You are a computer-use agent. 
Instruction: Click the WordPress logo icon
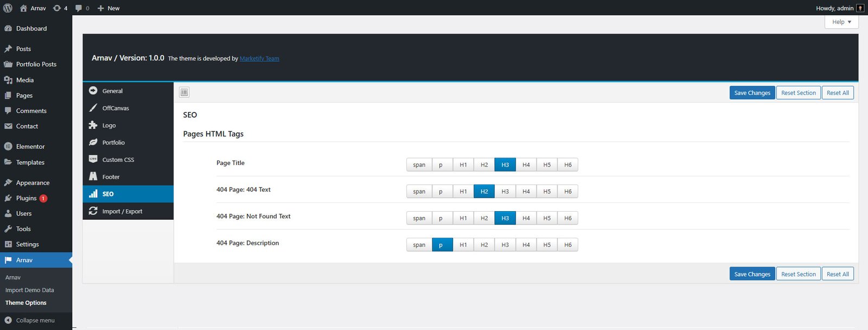pyautogui.click(x=8, y=8)
